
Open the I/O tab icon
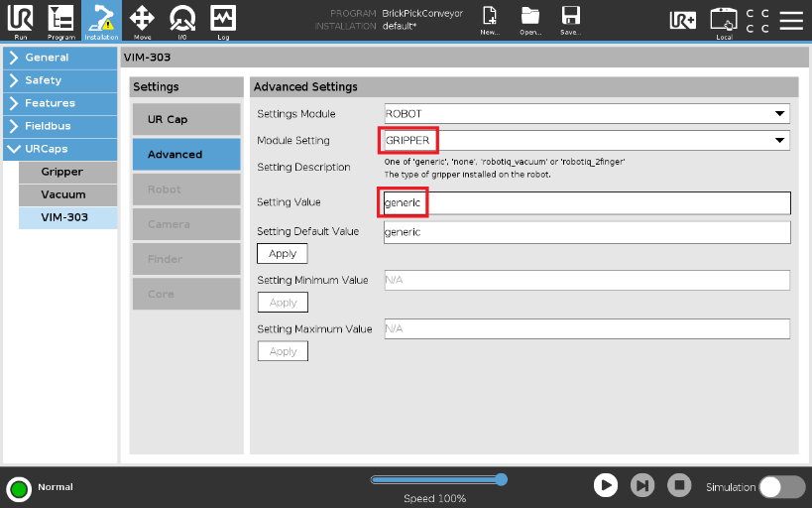tap(182, 21)
